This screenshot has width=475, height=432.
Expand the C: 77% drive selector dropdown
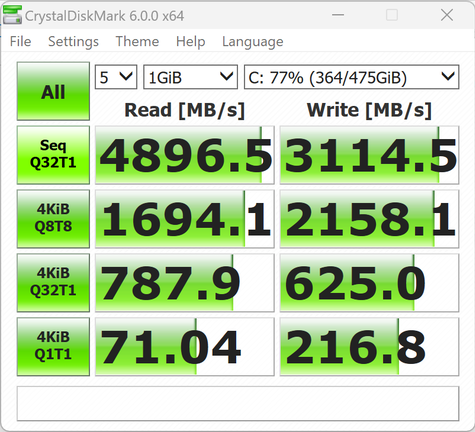352,77
